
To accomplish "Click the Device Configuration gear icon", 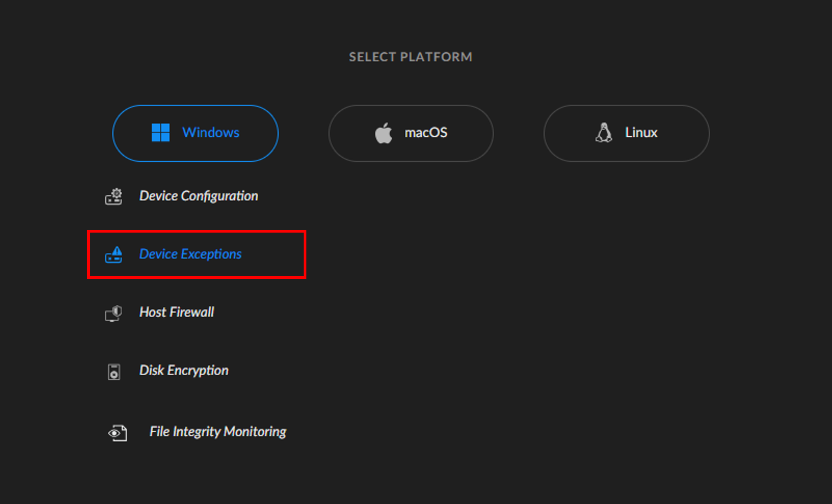I will point(113,197).
